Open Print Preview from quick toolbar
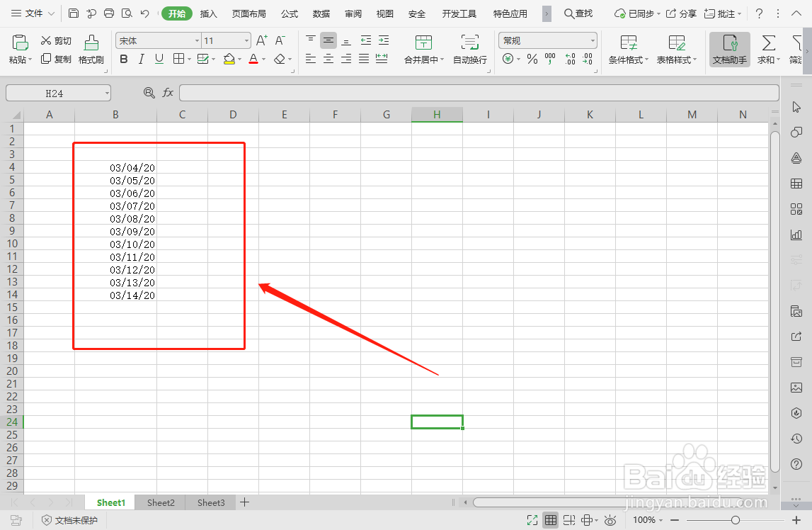This screenshot has width=812, height=530. 127,13
